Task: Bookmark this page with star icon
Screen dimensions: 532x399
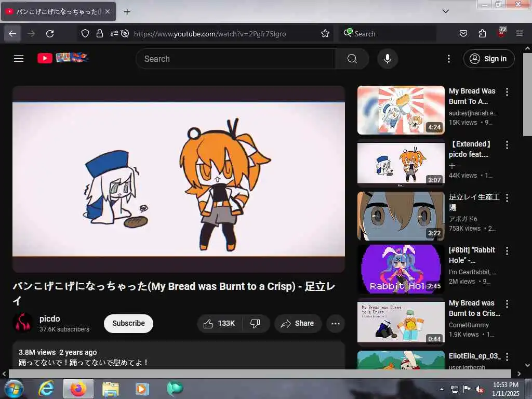Action: [325, 34]
